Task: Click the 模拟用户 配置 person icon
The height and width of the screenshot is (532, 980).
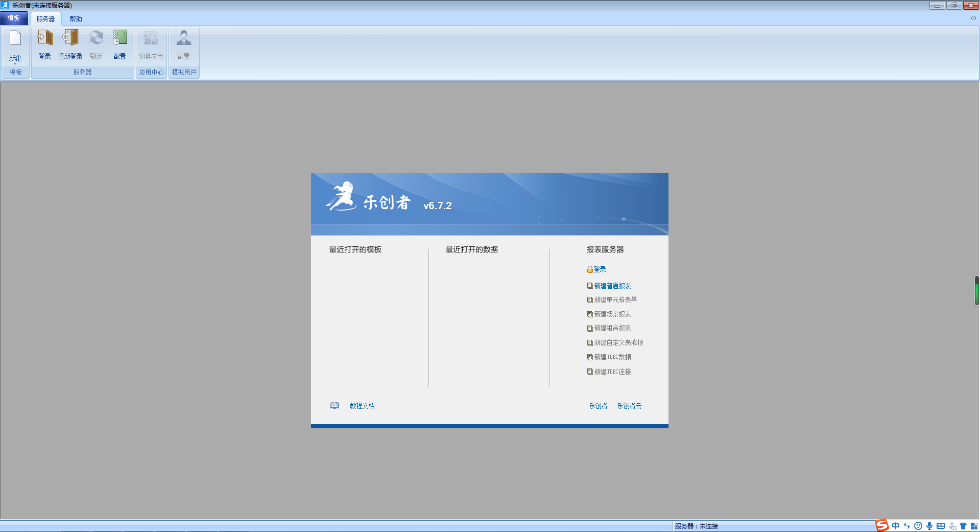Action: [x=183, y=38]
